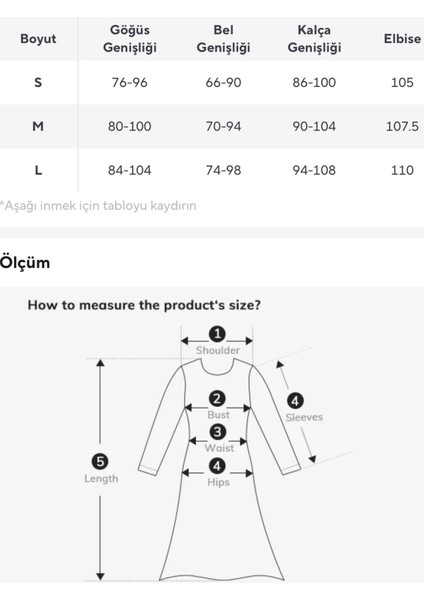424x600 pixels.
Task: Click the 107.5 dress length cell
Action: click(x=402, y=126)
